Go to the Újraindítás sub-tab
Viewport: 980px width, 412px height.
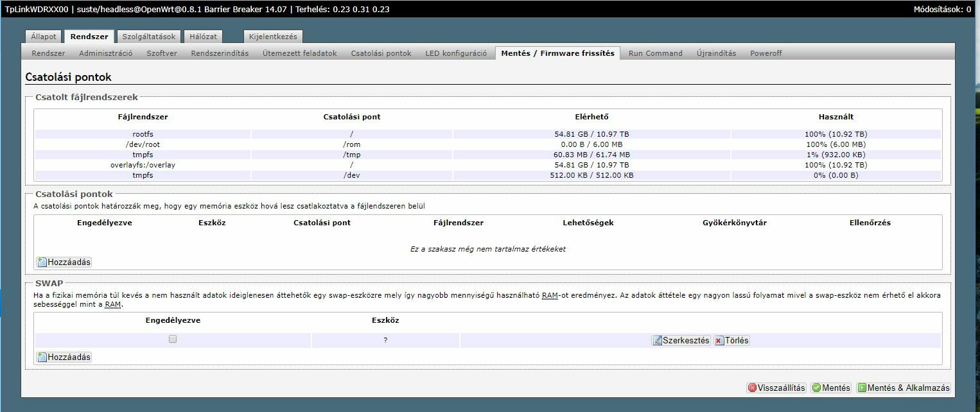[x=716, y=53]
